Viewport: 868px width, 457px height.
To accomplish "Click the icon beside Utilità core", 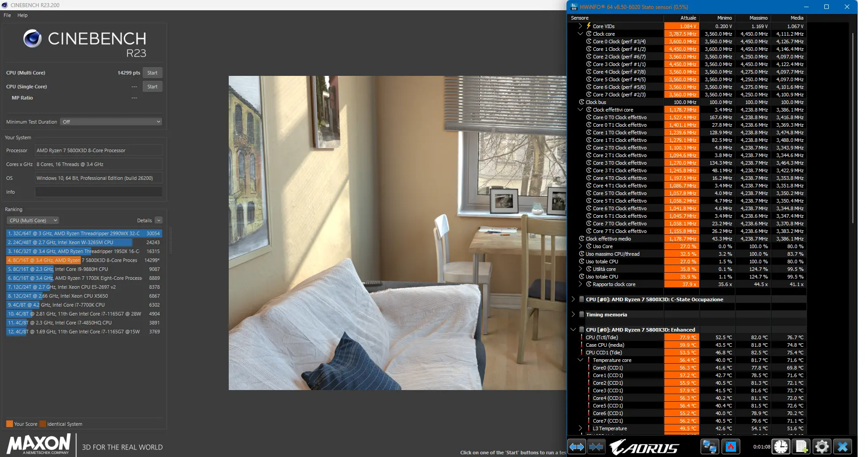I will click(589, 269).
